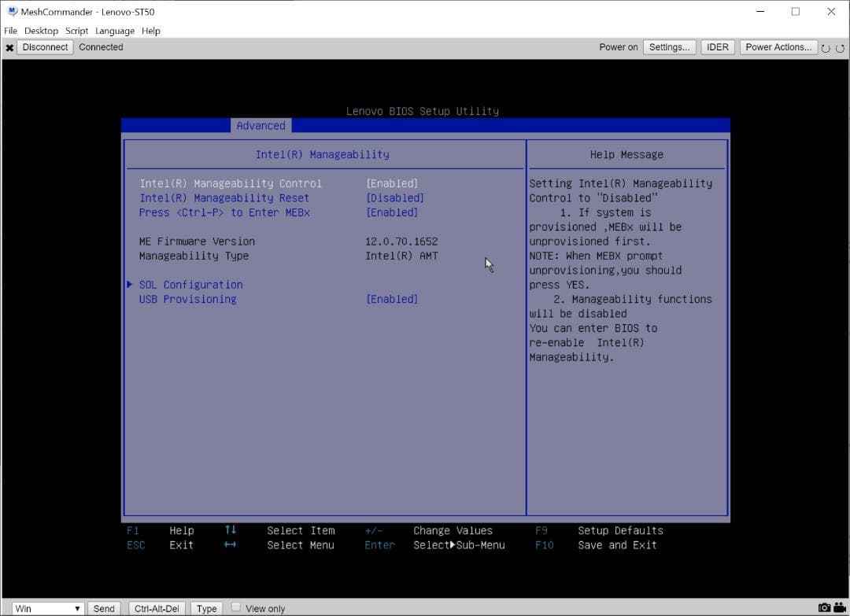Screen dimensions: 850x616
Task: Click the X icon left of Disconnect
Action: point(9,47)
